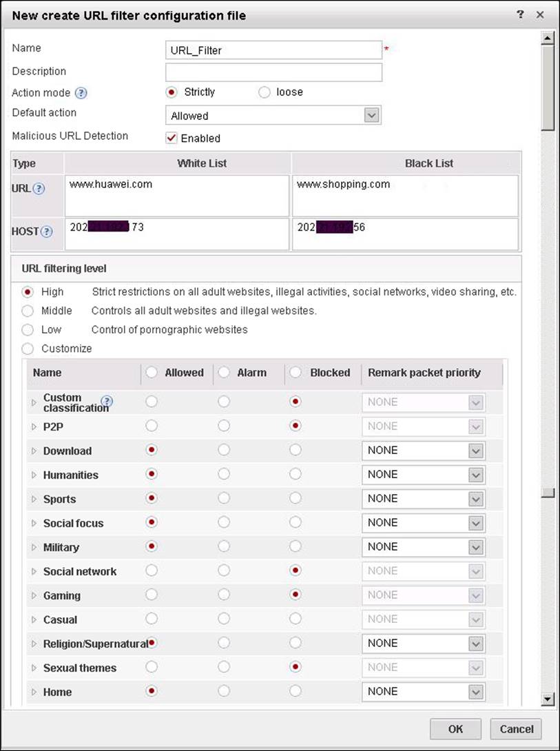Screen dimensions: 560x751
Task: Select the loose action mode
Action: [x=265, y=92]
